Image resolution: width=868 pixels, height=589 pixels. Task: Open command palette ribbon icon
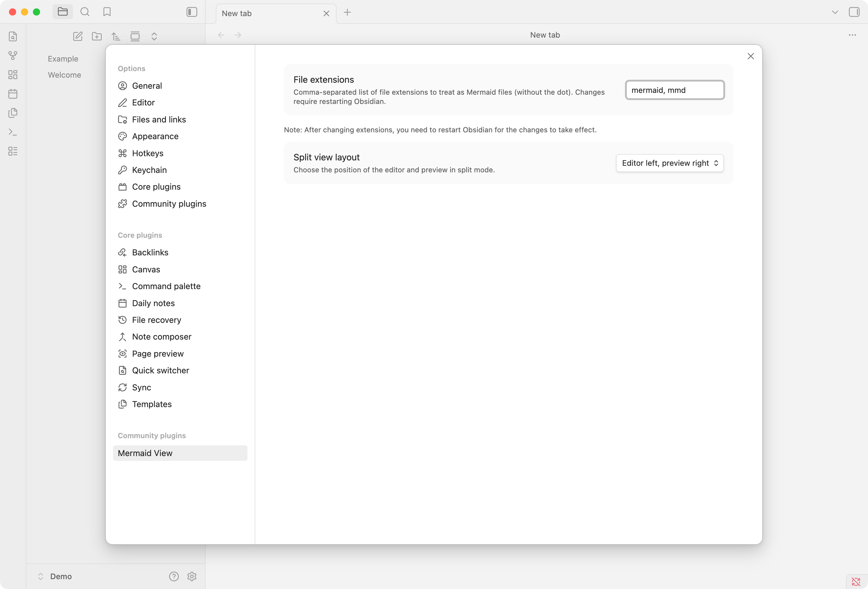13,132
